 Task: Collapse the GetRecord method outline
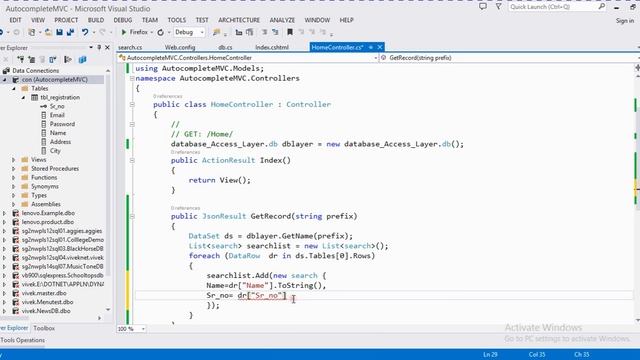click(132, 216)
